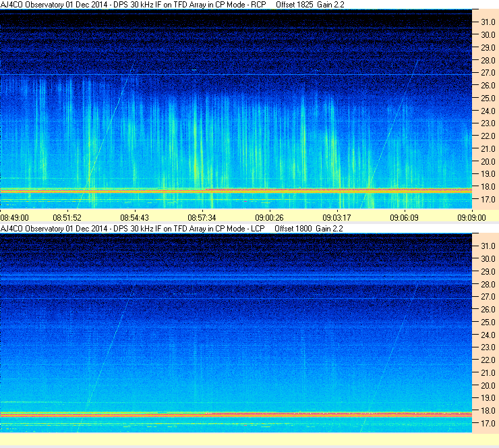Click the 17.0 label on LCP axis

coord(488,424)
